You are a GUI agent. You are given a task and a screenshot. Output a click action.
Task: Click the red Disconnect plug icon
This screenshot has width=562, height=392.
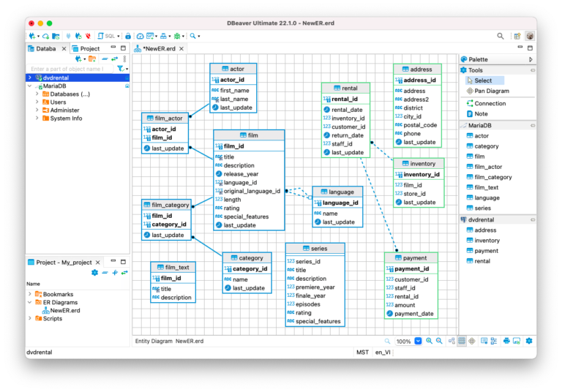pyautogui.click(x=88, y=36)
